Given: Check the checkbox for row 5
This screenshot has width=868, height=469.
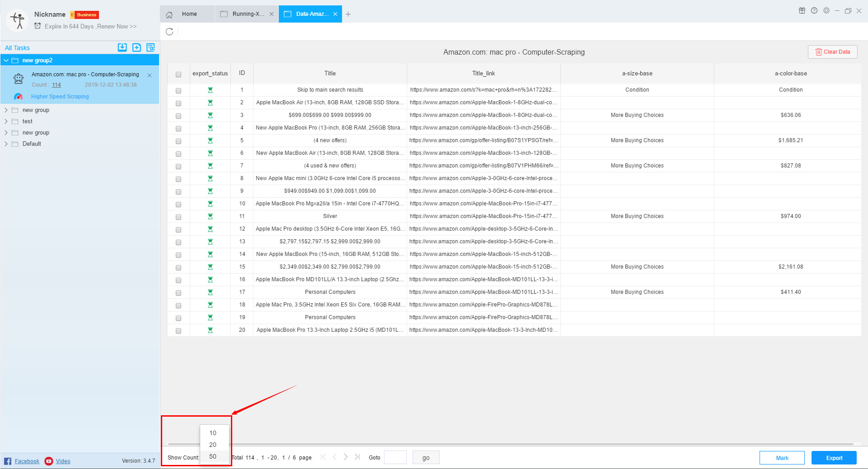Looking at the screenshot, I should tap(178, 141).
